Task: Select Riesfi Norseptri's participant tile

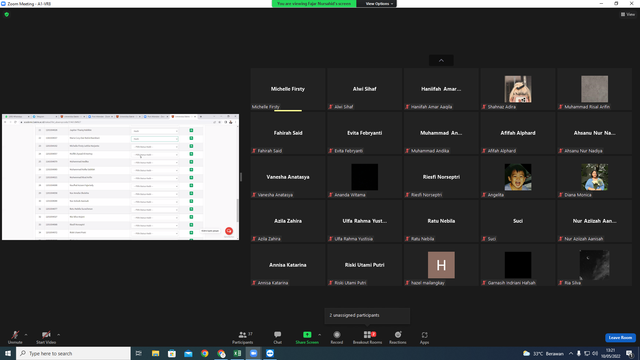Action: pos(441,177)
